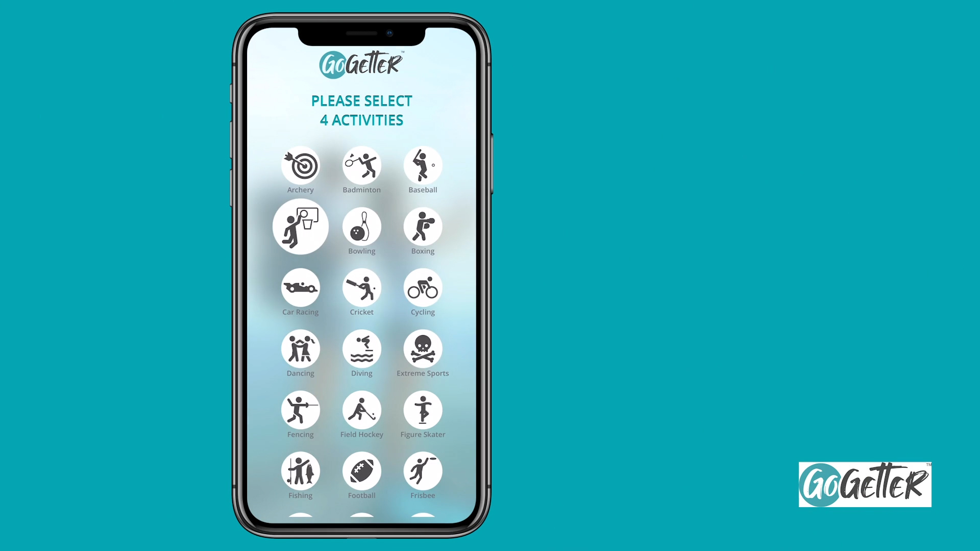Open the GoGetter logo home screen
This screenshot has height=551, width=980.
point(361,63)
